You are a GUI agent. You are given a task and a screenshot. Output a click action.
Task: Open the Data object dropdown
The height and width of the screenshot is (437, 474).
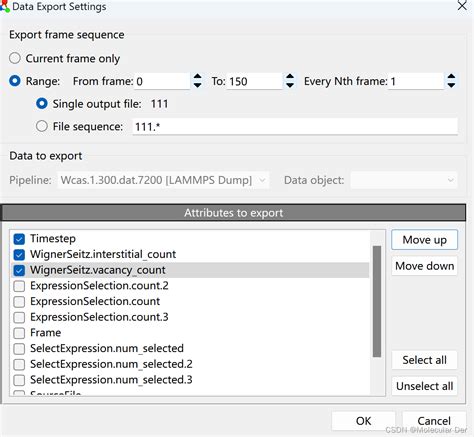(x=404, y=180)
